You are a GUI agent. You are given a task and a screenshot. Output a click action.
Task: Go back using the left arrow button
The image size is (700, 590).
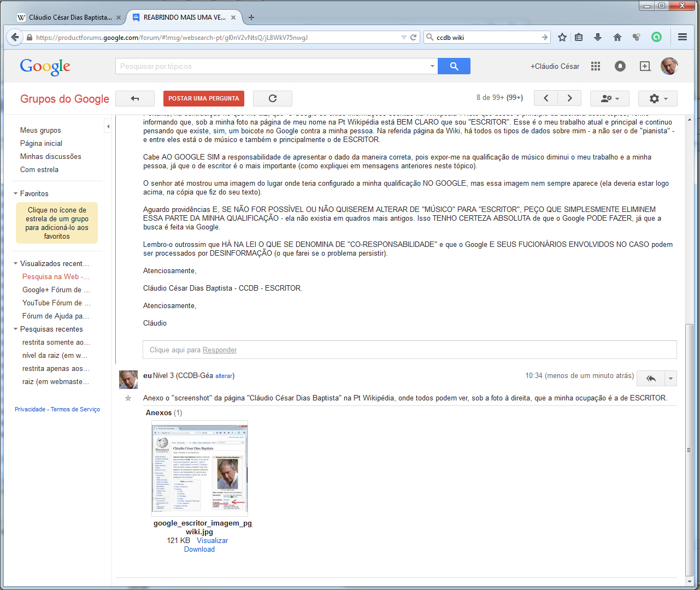click(x=135, y=98)
